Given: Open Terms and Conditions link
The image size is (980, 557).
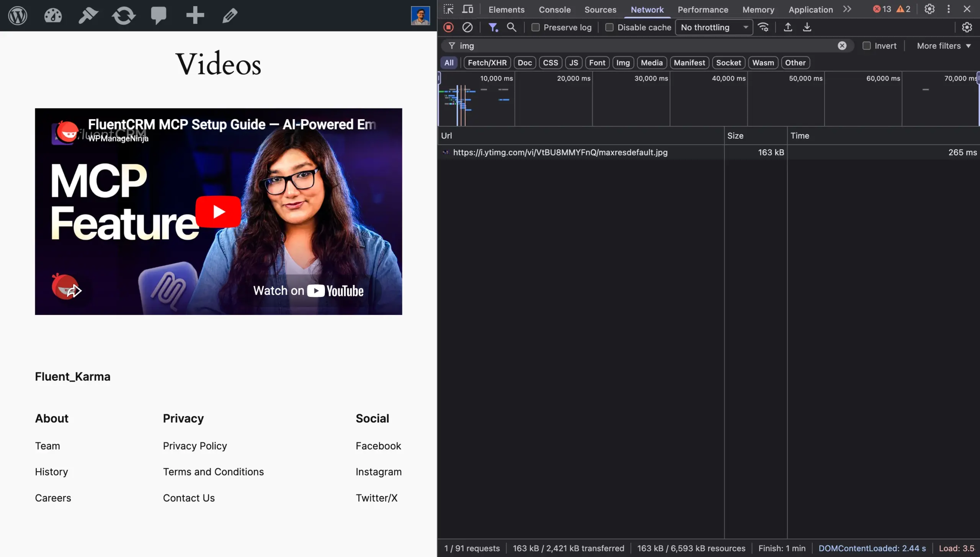Looking at the screenshot, I should (213, 472).
